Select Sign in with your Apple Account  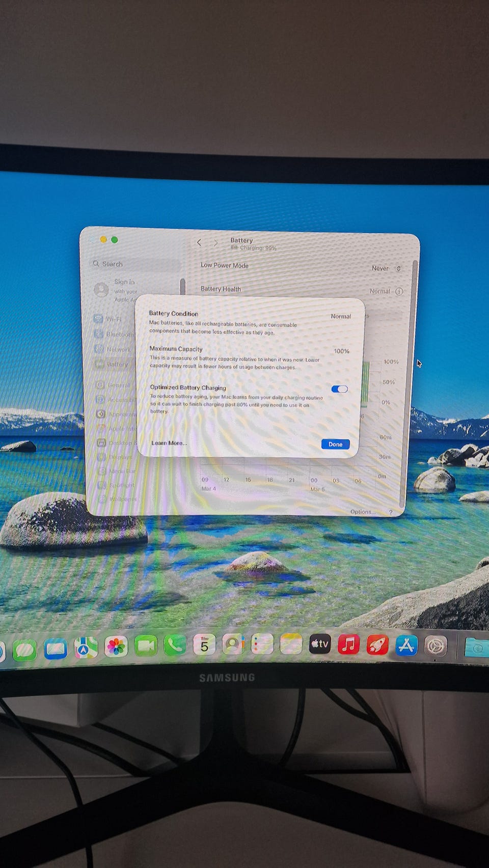(x=116, y=290)
